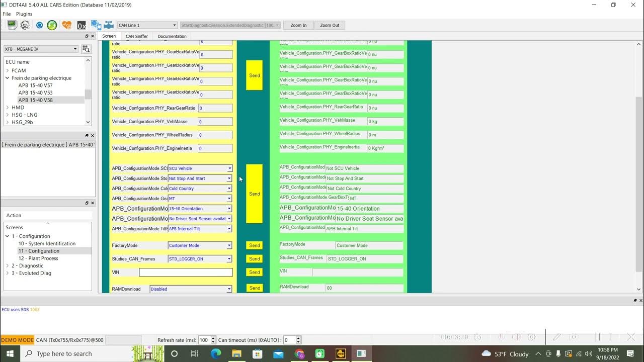Screen dimensions: 644x362
Task: Switch to the Screen tab
Action: [109, 36]
